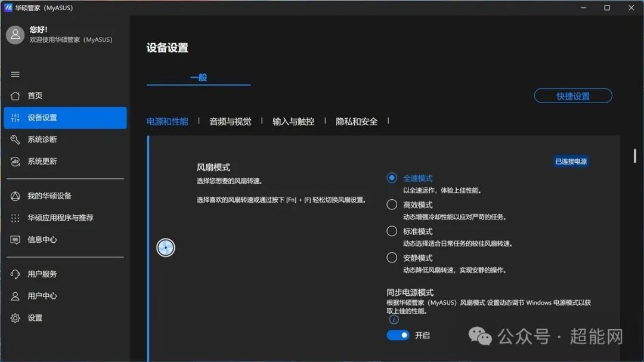Open 系统更新 in sidebar
This screenshot has width=644, height=362.
65,162
